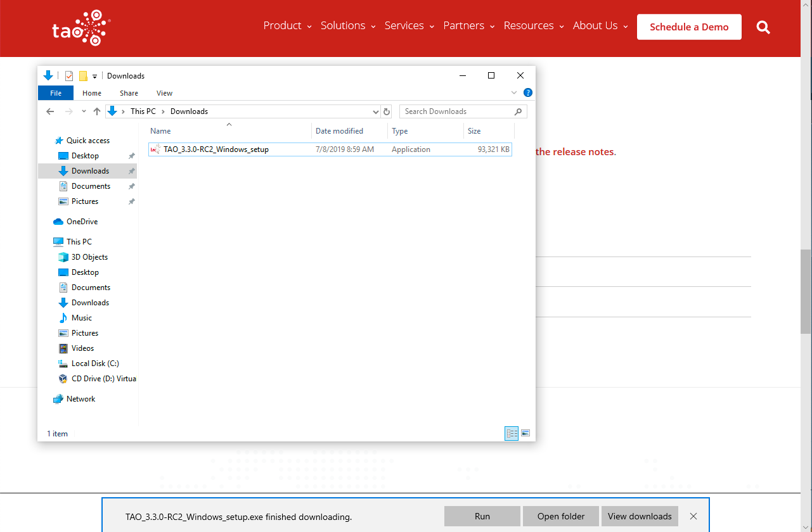This screenshot has height=532, width=812.
Task: Switch to the View ribbon tab
Action: click(164, 93)
